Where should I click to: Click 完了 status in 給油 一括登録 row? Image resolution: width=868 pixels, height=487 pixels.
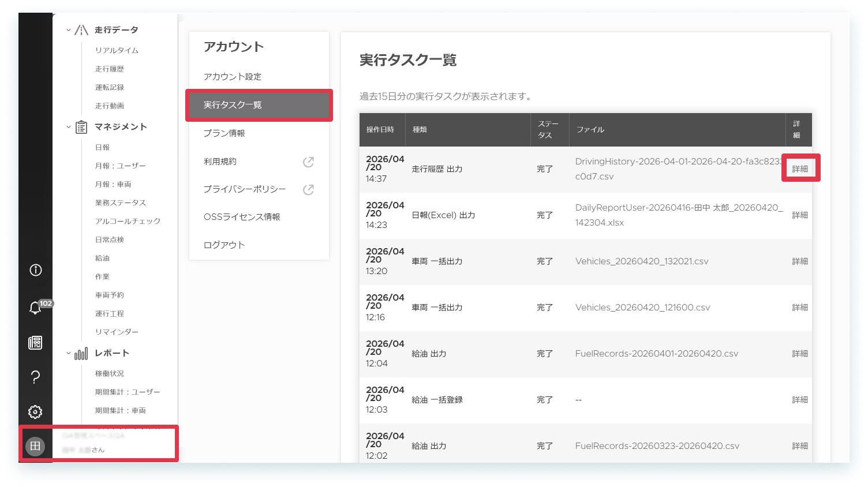545,400
